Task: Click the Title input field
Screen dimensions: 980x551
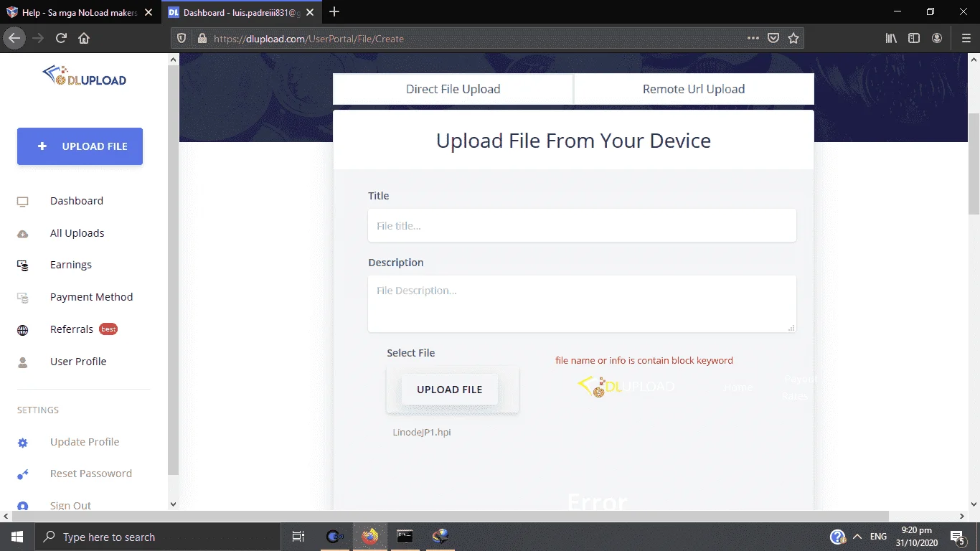Action: coord(582,225)
